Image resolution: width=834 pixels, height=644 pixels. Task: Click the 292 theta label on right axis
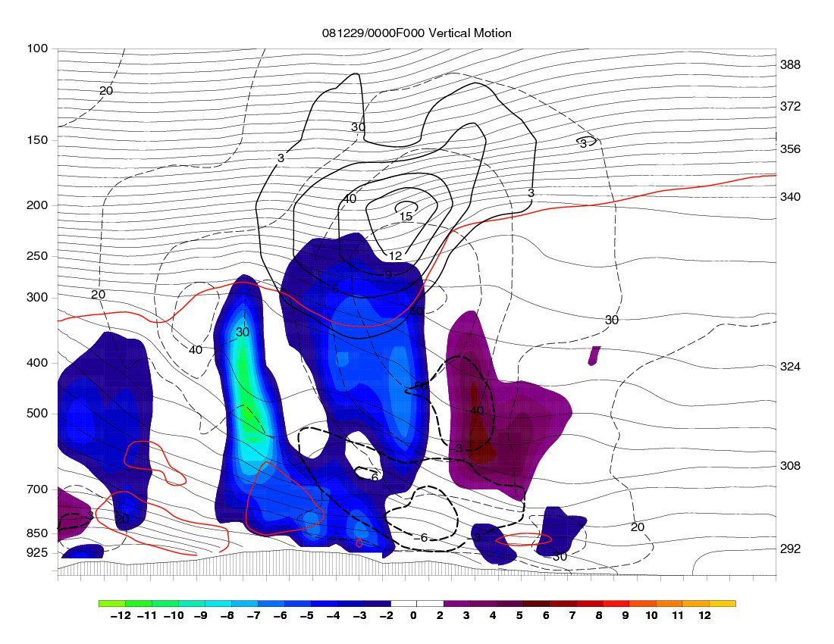[790, 549]
